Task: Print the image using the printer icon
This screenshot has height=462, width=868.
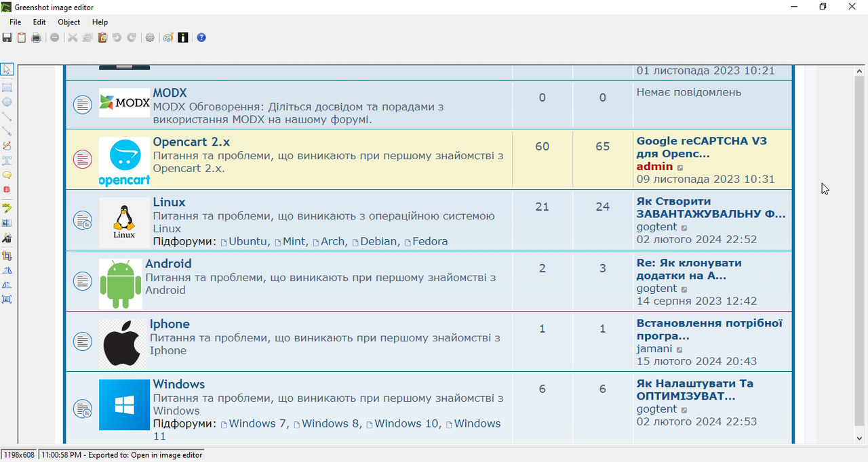Action: pyautogui.click(x=37, y=38)
